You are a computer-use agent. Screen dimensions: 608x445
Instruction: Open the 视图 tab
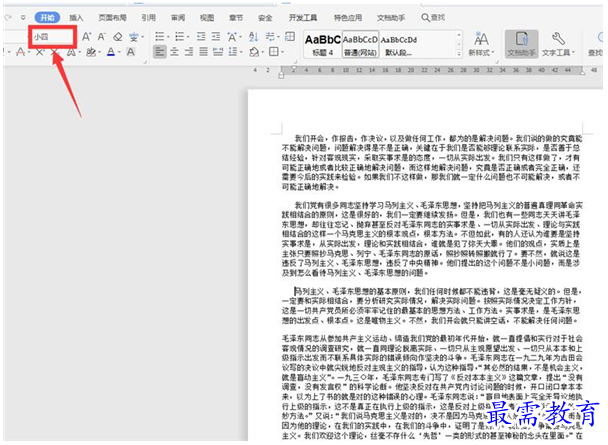click(207, 17)
